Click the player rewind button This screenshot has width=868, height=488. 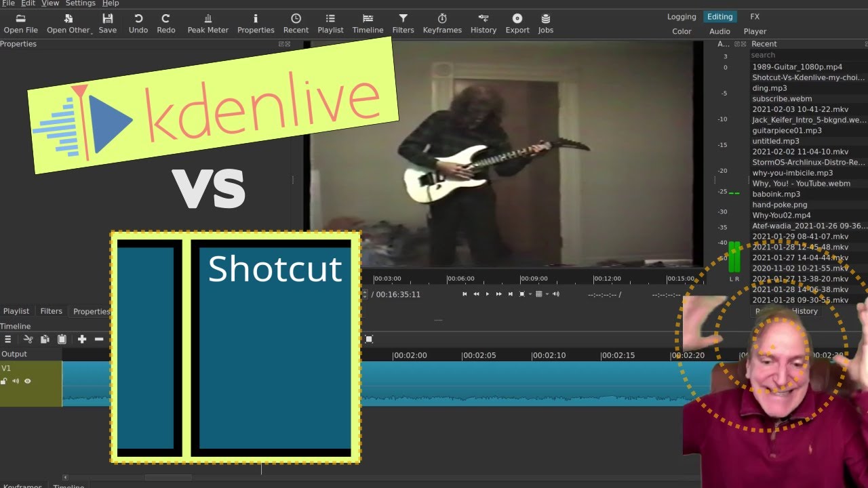(x=476, y=294)
